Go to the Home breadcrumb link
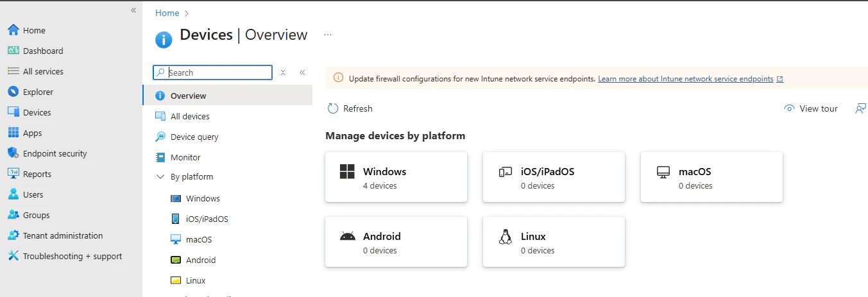Screen dimensions: 868x297 tap(167, 13)
